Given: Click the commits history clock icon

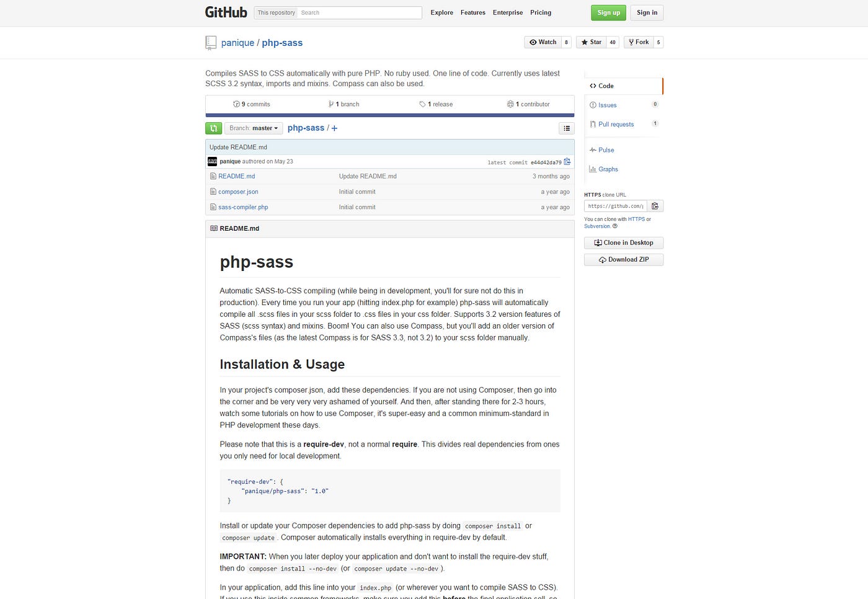Looking at the screenshot, I should (236, 104).
